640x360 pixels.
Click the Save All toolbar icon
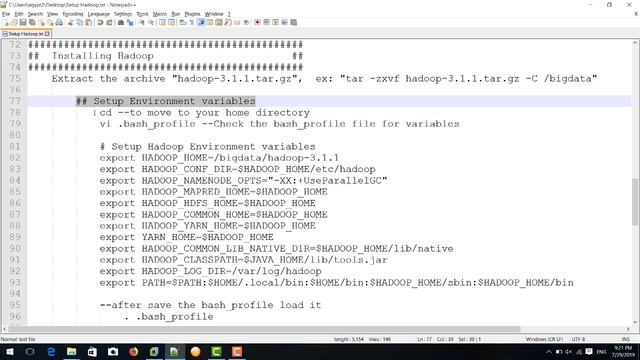coord(32,22)
